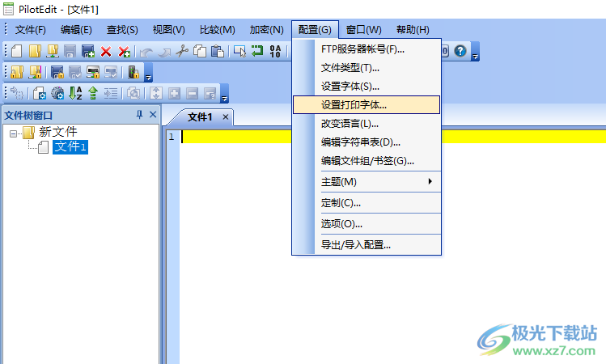The height and width of the screenshot is (364, 606).
Task: Toggle word wrap green arrow icon
Action: coord(257,51)
